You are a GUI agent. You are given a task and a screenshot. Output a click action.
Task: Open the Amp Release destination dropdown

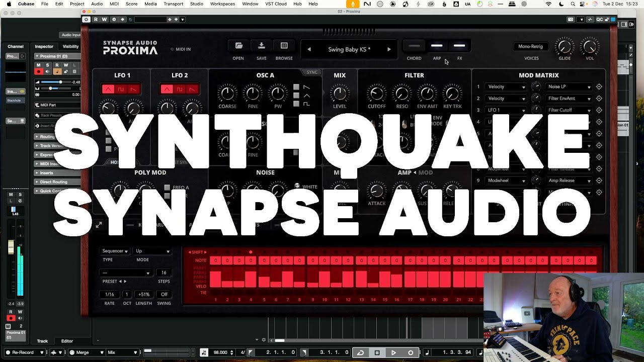tap(569, 180)
